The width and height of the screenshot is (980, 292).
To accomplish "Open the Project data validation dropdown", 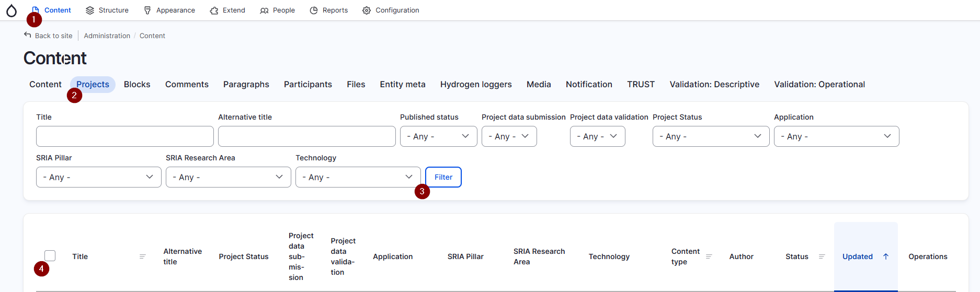I will click(598, 136).
